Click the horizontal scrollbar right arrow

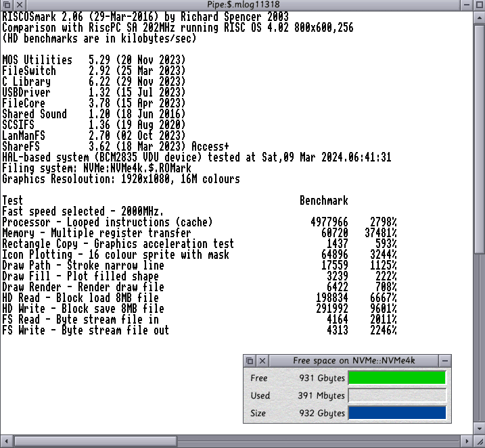(x=467, y=441)
